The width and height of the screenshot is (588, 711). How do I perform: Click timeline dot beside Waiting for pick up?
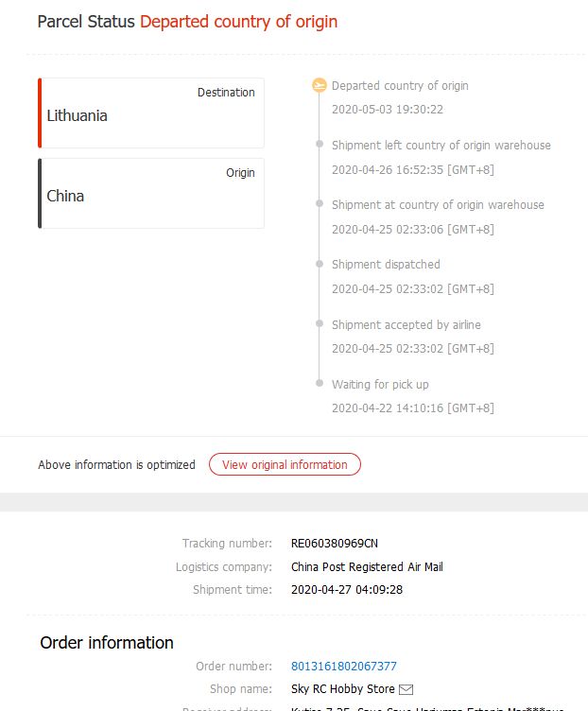click(320, 385)
